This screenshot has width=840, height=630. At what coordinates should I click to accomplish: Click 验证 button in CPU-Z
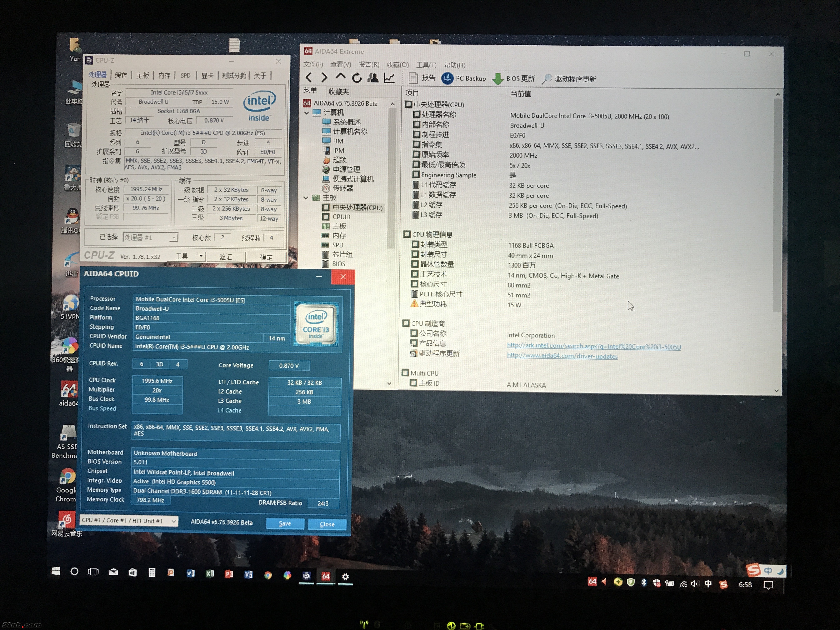coord(226,257)
